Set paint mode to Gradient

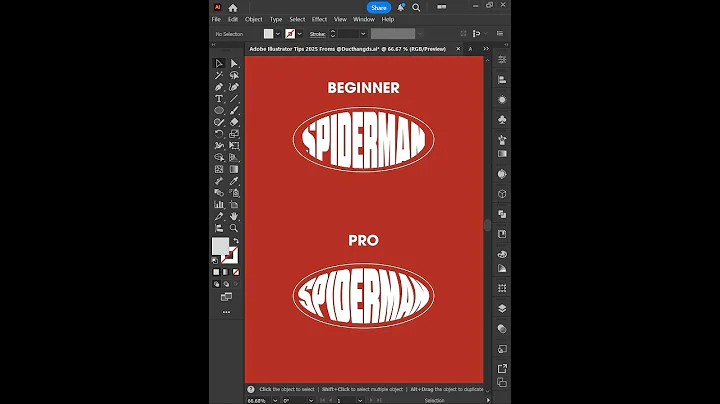tap(226, 272)
